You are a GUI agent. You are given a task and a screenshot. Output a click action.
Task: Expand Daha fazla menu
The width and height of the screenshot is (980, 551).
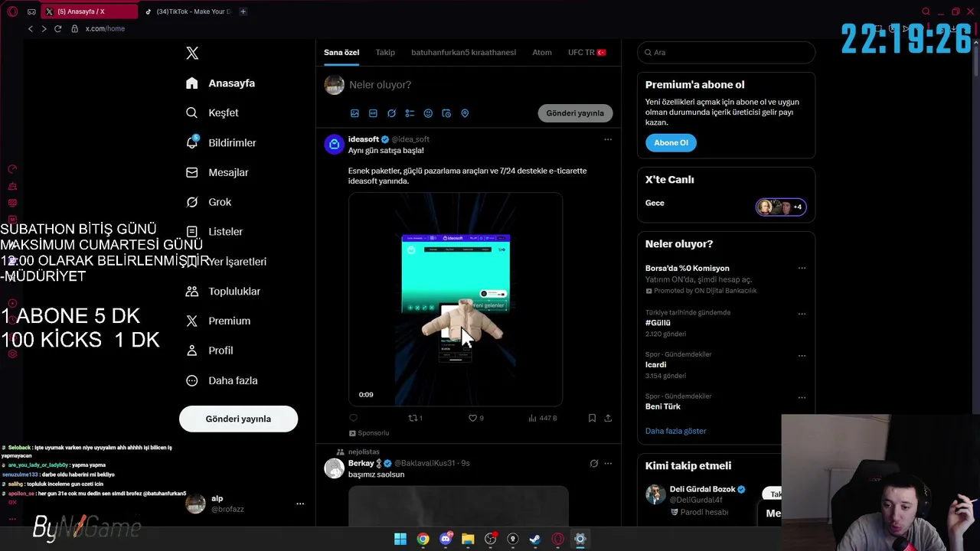221,380
